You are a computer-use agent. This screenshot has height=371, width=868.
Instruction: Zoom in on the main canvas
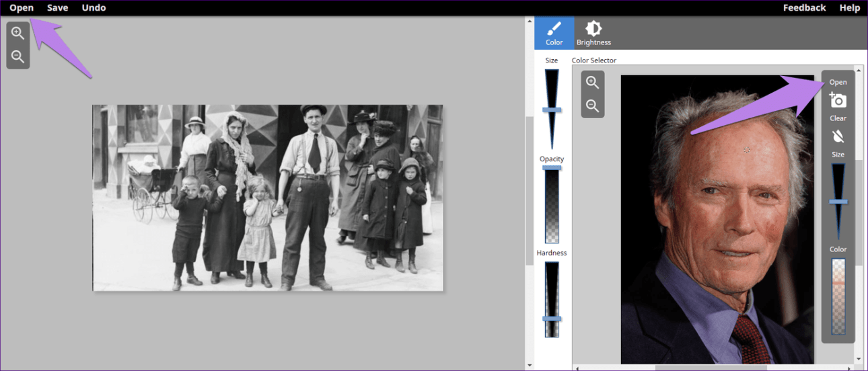tap(18, 34)
